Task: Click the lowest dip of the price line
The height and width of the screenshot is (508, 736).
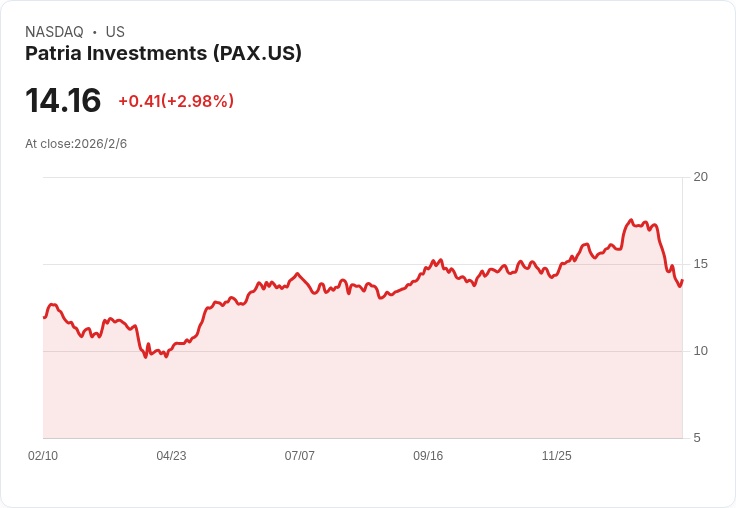Action: (145, 357)
